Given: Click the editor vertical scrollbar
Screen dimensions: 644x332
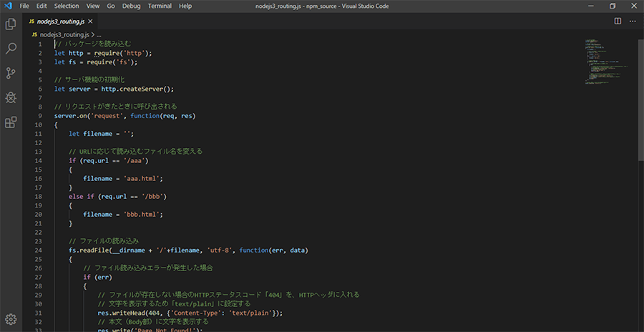Looking at the screenshot, I should point(640,101).
